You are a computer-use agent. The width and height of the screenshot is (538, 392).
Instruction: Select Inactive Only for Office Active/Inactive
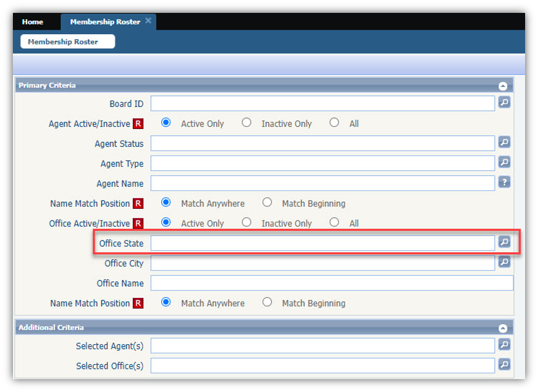click(246, 222)
